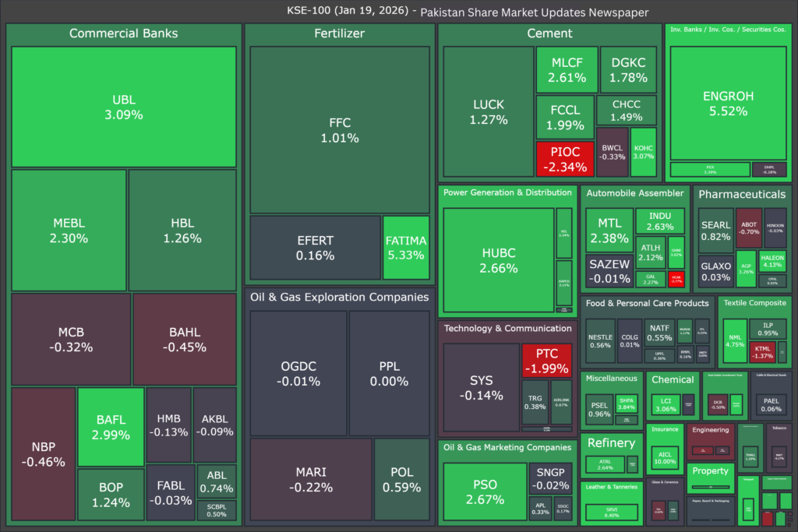
Task: Click the Technology & Communication header
Action: 507,329
